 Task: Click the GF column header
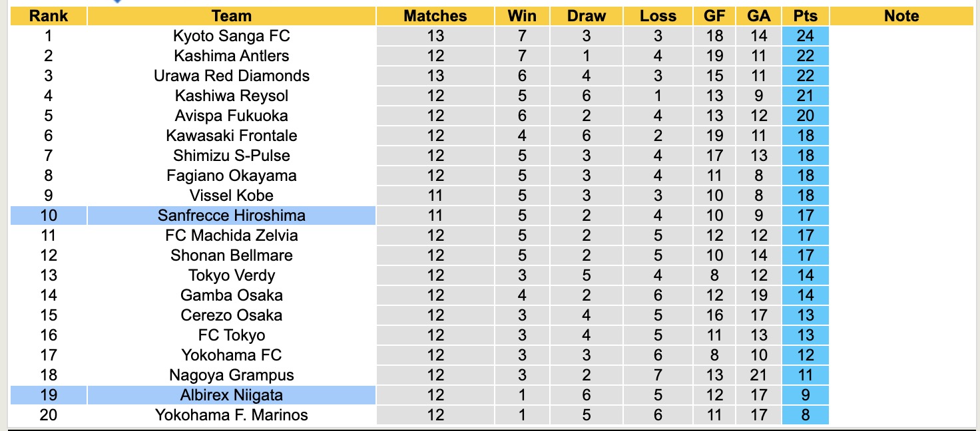point(714,16)
